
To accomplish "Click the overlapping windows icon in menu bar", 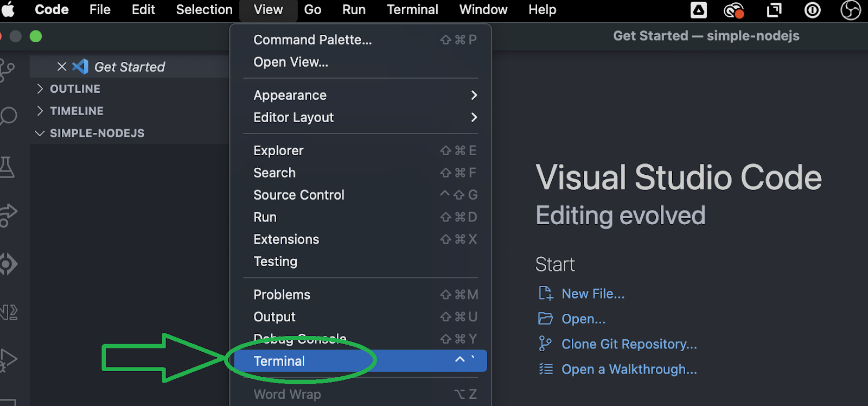I will 774,10.
